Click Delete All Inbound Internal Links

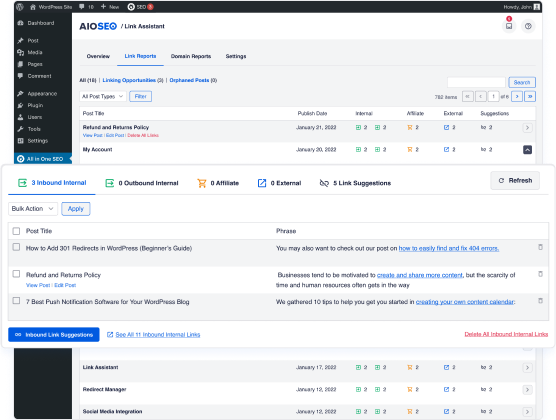tap(506, 334)
